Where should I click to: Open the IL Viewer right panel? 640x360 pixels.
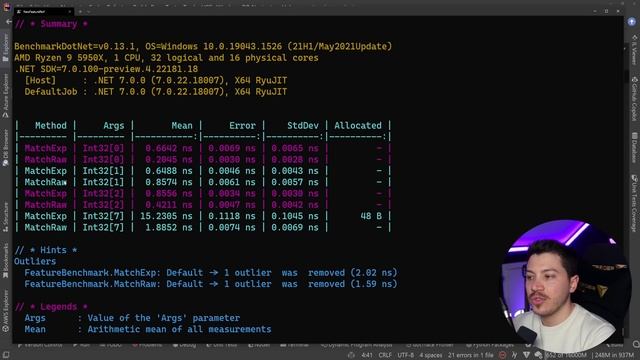[634, 50]
